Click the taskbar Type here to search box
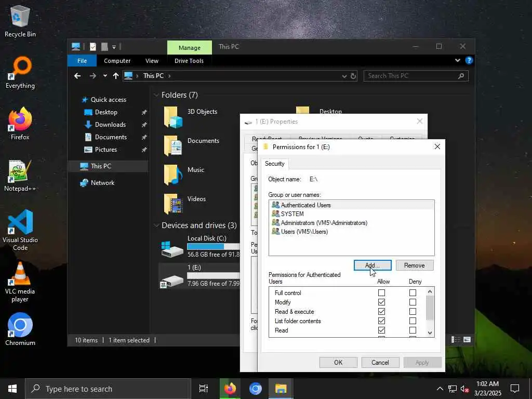 (108, 389)
